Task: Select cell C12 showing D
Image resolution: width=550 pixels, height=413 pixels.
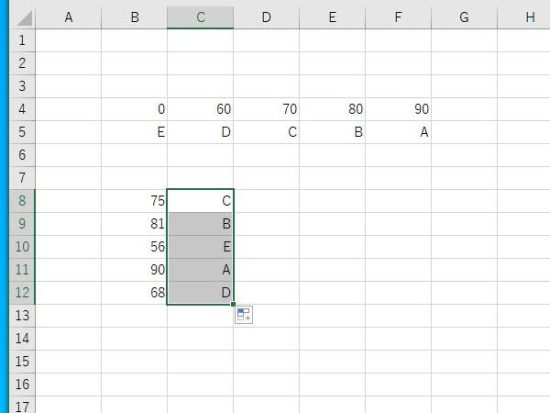Action: coord(200,293)
